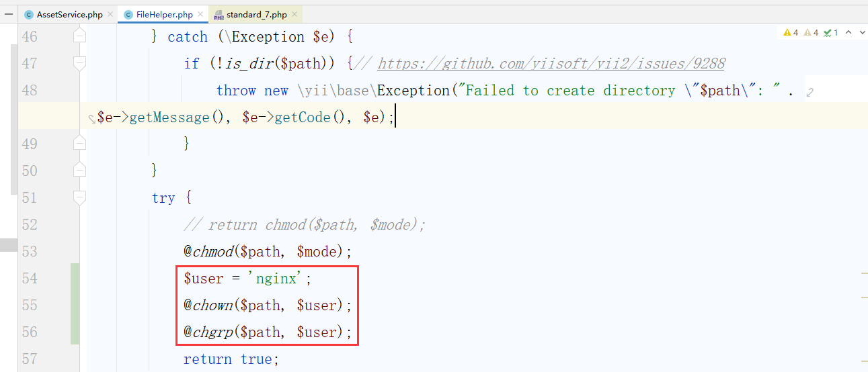This screenshot has height=372, width=868.
Task: Click line number 48 in gutter
Action: tap(30, 90)
